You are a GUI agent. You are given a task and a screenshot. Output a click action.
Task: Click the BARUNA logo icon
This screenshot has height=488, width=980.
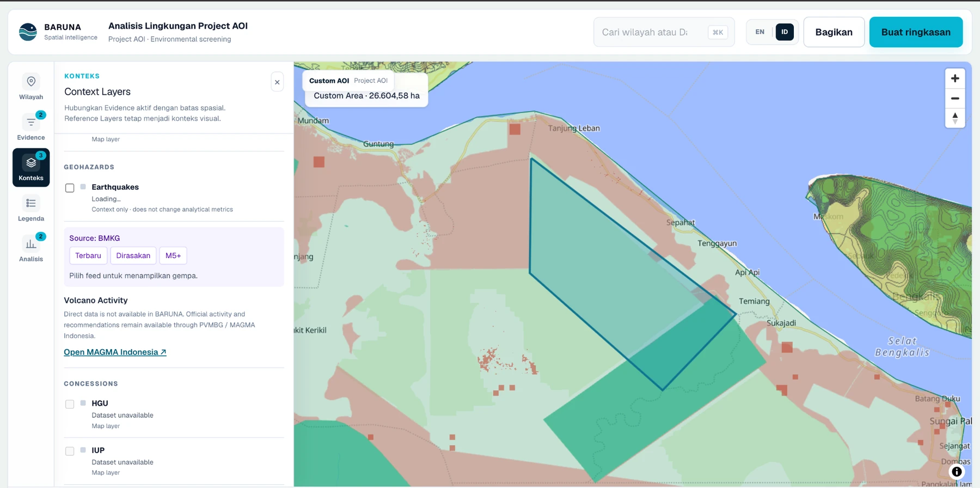(x=28, y=32)
